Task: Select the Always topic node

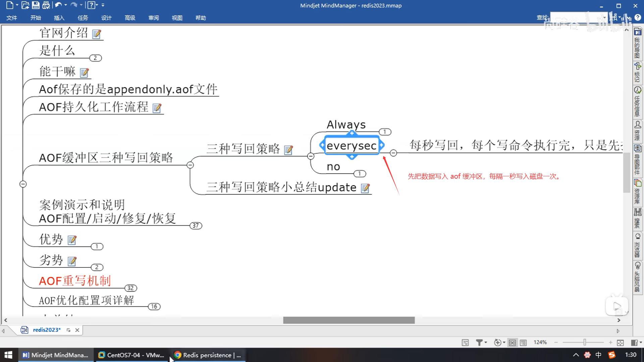Action: (x=346, y=125)
